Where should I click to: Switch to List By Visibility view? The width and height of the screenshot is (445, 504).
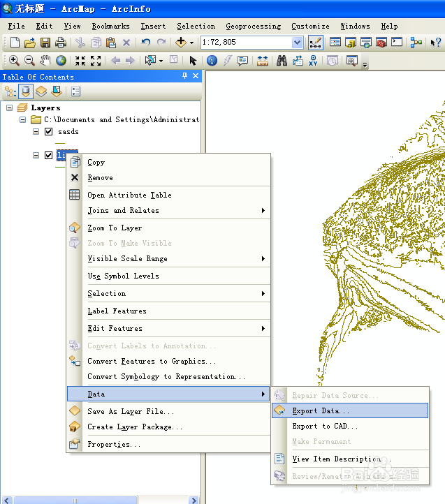pos(41,91)
